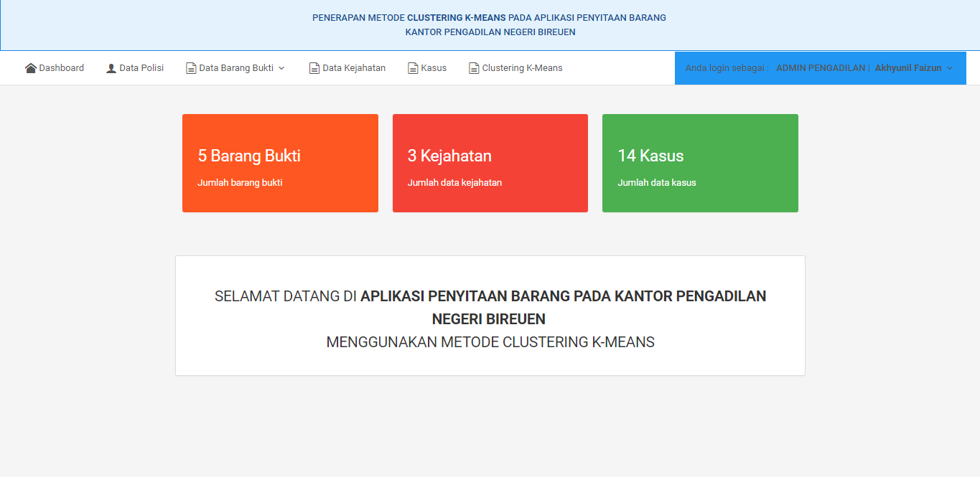Click the orange 5 Barang Bukti card
This screenshot has width=980, height=477.
pyautogui.click(x=280, y=163)
